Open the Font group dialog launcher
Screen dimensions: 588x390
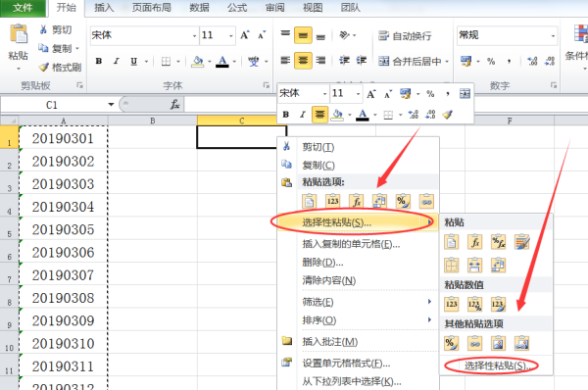[266, 85]
